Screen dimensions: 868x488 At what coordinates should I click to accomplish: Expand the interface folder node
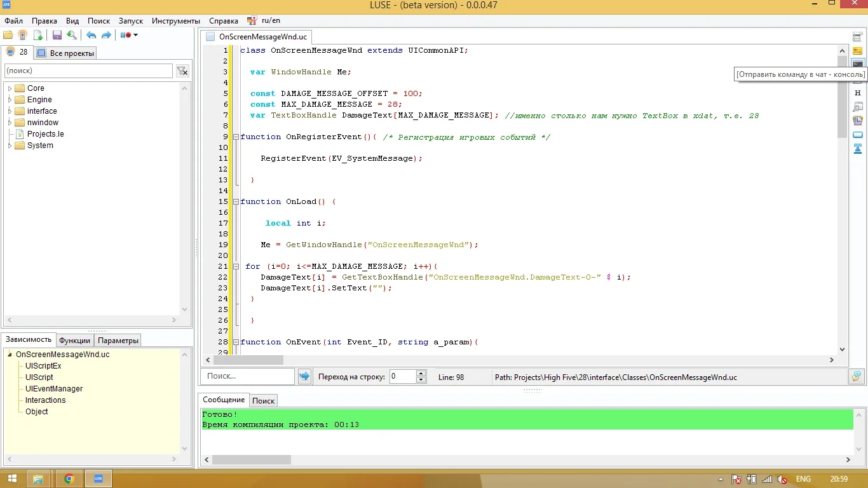point(10,111)
